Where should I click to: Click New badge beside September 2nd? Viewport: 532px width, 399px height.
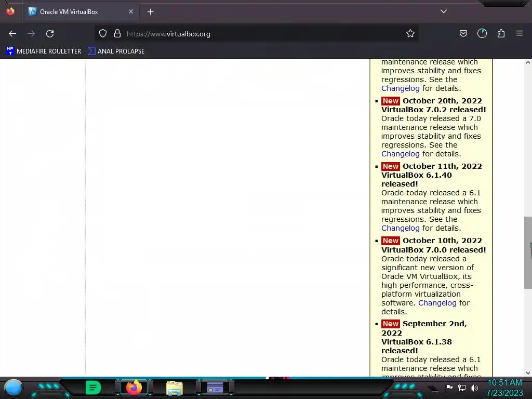tap(391, 324)
